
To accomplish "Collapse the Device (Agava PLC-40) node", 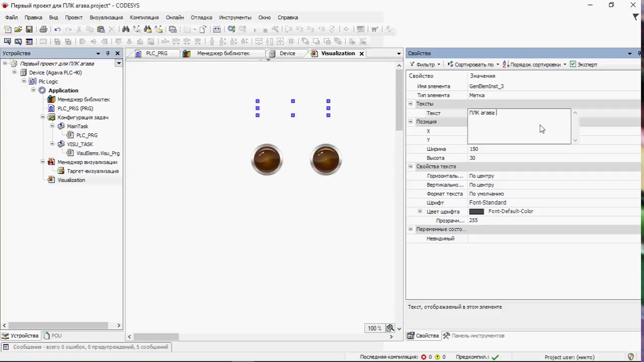I will [15, 72].
